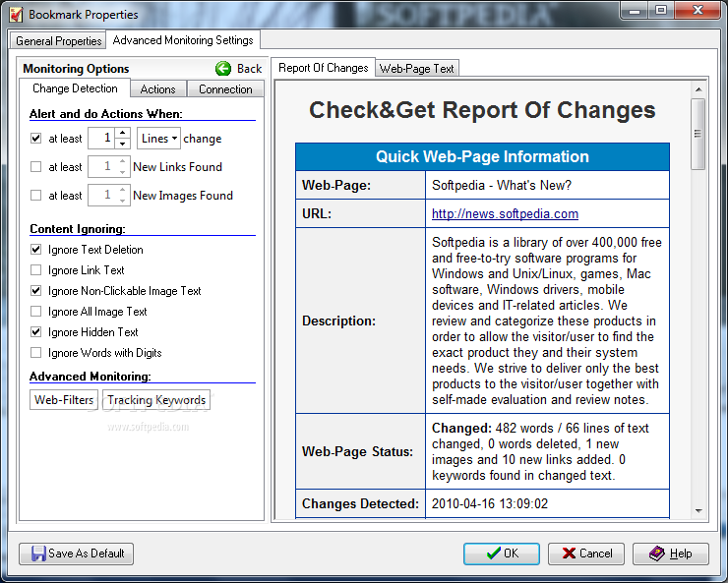The width and height of the screenshot is (728, 583).
Task: Click the report scrollbar down arrow
Action: pos(698,510)
